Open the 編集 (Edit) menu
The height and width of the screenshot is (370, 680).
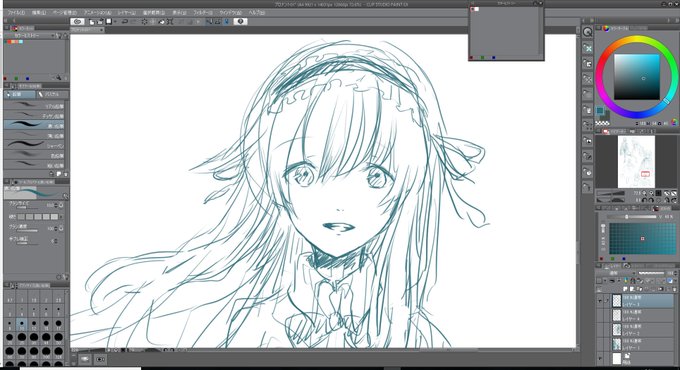point(39,13)
